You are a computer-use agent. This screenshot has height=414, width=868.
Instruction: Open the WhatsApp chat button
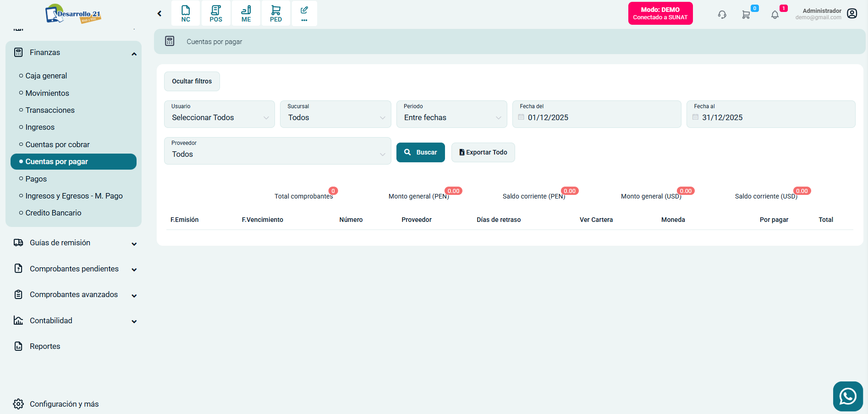[x=848, y=396]
